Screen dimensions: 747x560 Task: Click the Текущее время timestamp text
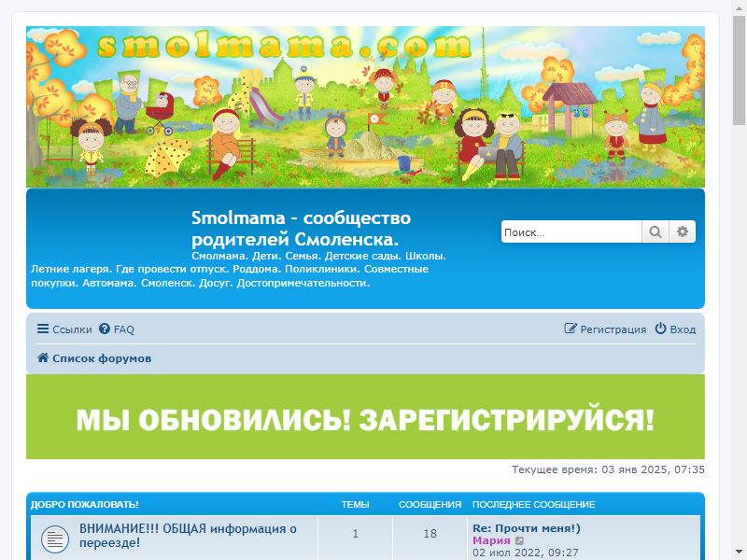tap(608, 469)
